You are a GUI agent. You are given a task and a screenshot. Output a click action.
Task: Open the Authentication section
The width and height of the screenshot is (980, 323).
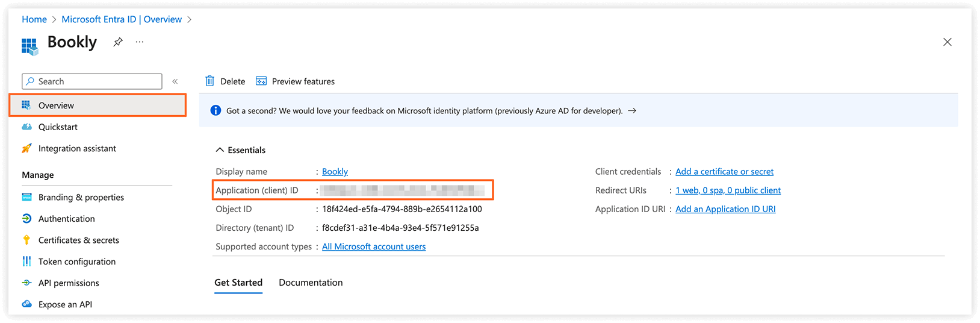coord(67,219)
